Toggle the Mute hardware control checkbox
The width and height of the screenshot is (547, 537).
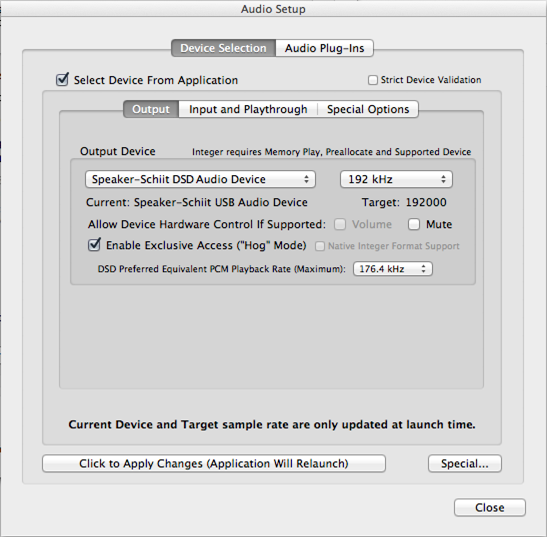[414, 224]
